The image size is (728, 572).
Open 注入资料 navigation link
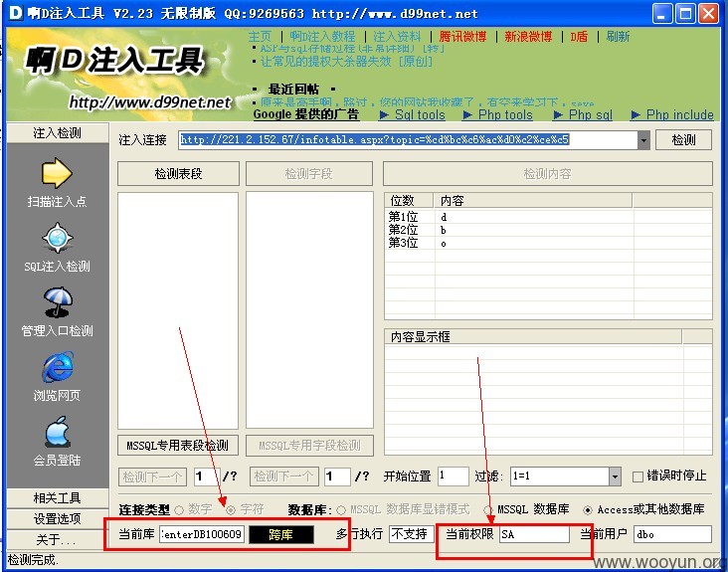[397, 36]
